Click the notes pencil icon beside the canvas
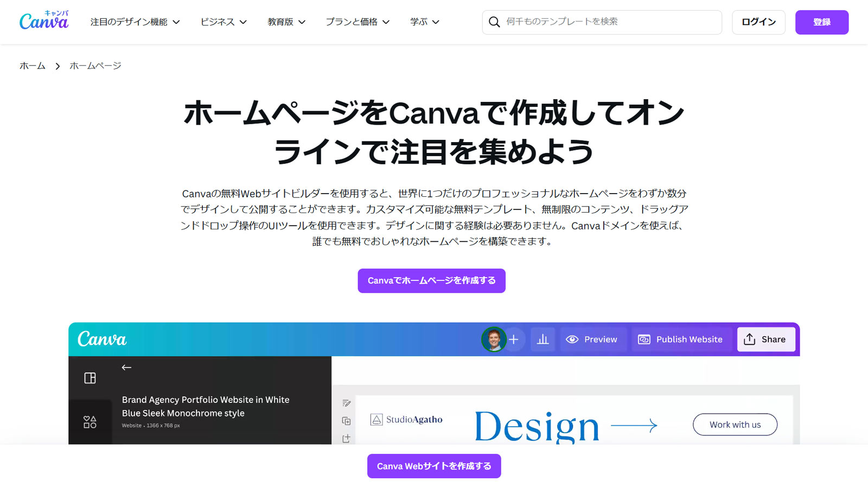The image size is (868, 488). click(347, 403)
